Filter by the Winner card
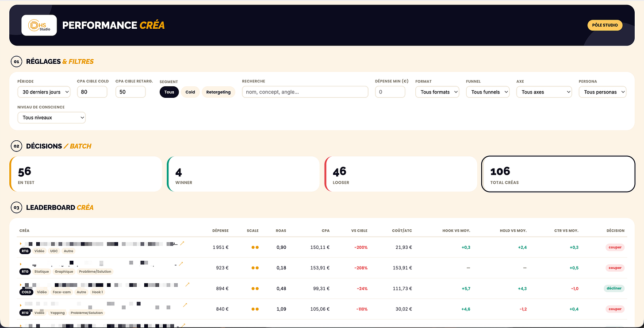The height and width of the screenshot is (328, 644). point(243,174)
